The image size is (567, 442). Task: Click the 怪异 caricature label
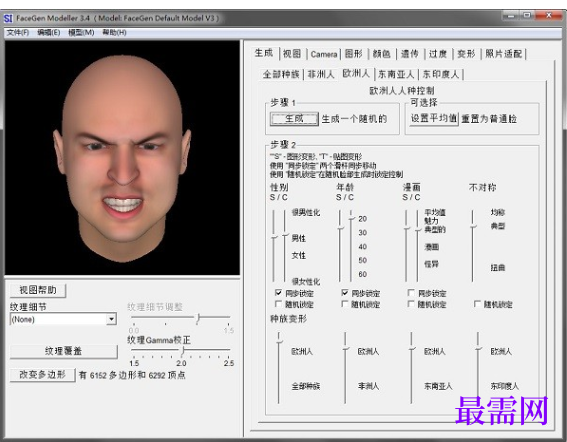(x=431, y=264)
